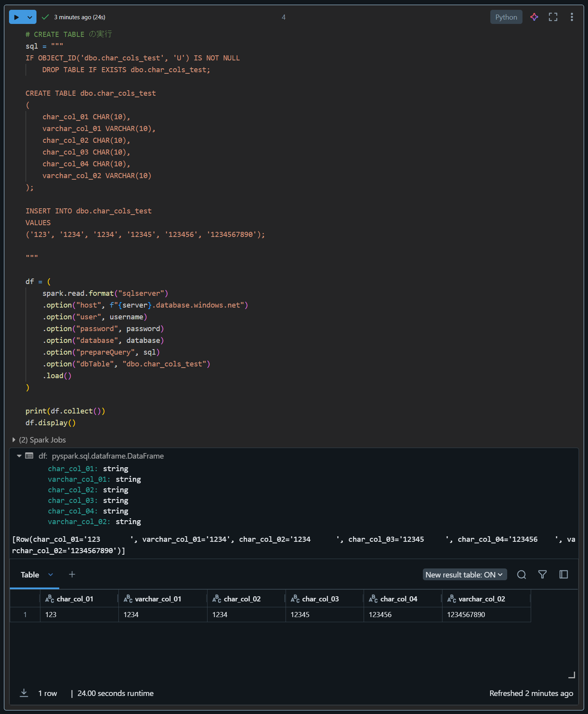Add a new visualization with plus
Image resolution: width=588 pixels, height=714 pixels.
pos(72,574)
